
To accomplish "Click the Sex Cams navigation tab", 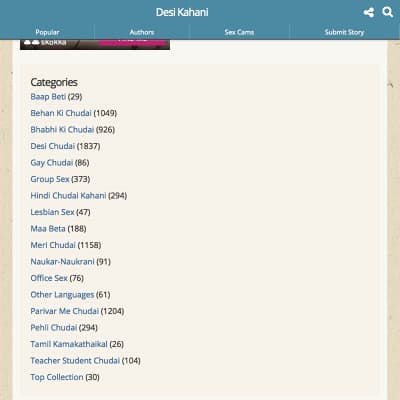I will [239, 32].
